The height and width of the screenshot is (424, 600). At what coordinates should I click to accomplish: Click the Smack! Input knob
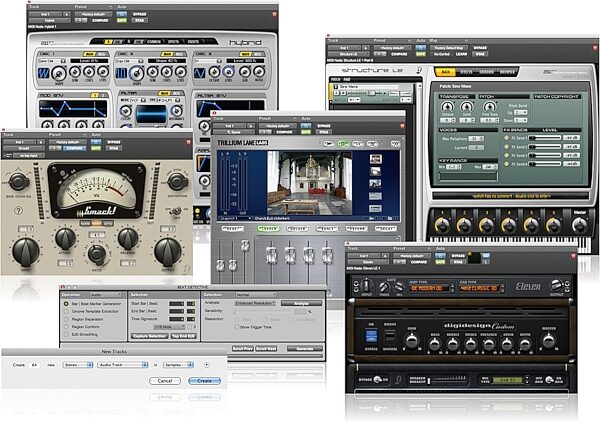pyautogui.click(x=26, y=252)
